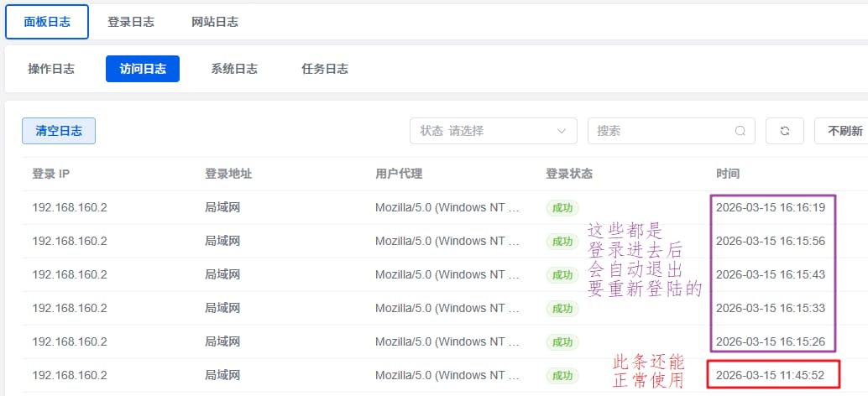Select the 操作日志 sub-tab
Viewport: 868px width, 396px height.
pos(51,69)
